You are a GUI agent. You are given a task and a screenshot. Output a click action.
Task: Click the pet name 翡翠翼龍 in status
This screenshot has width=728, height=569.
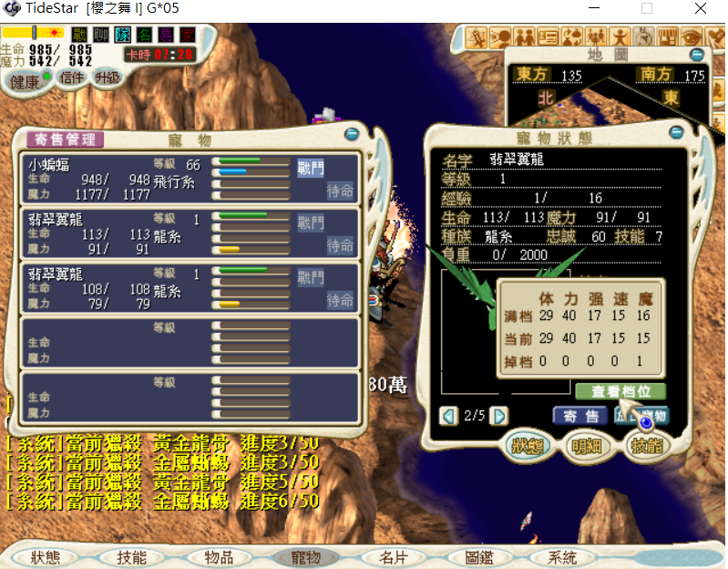(x=517, y=160)
